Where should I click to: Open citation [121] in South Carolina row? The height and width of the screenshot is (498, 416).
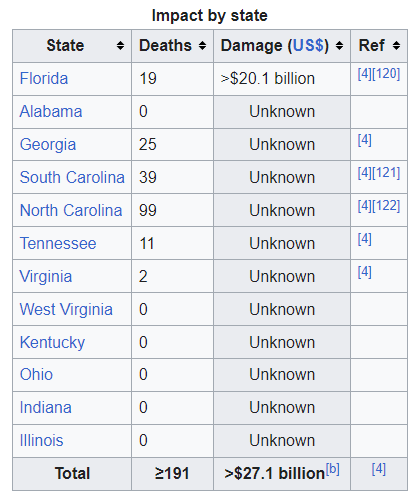(x=386, y=173)
